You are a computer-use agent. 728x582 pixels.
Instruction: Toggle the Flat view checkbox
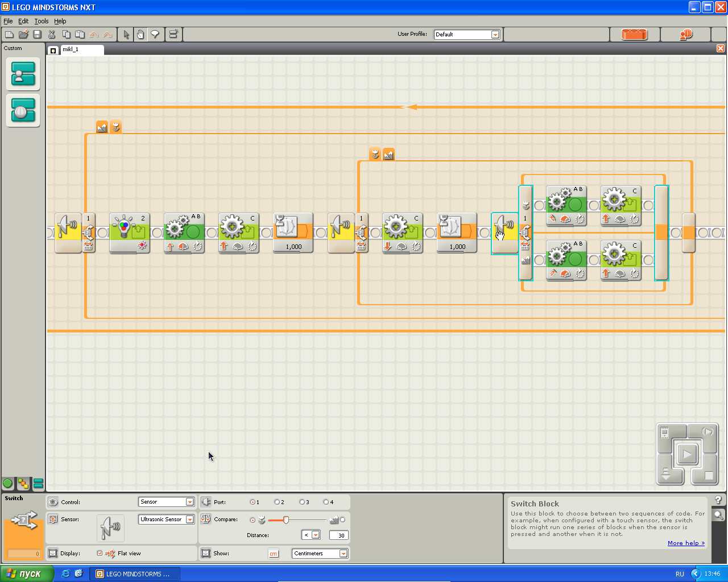(x=100, y=553)
